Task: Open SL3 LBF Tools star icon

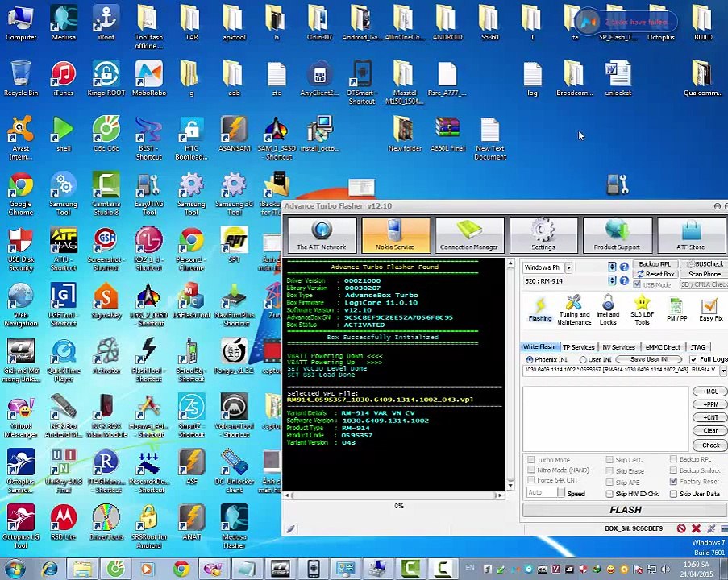Action: 642,309
